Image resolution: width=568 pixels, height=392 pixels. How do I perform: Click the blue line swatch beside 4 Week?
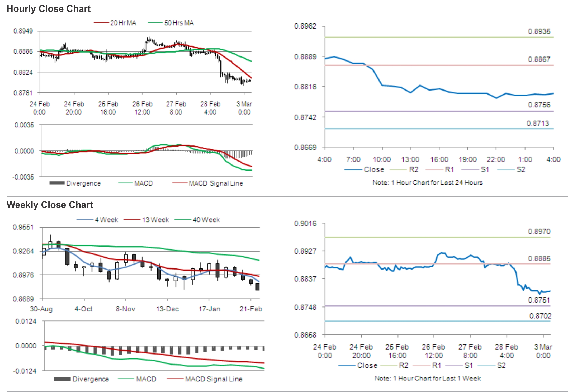(x=85, y=220)
